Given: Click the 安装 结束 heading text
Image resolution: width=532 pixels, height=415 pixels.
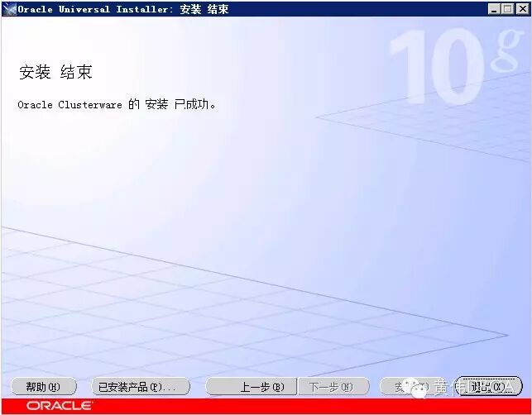Looking at the screenshot, I should pos(55,72).
